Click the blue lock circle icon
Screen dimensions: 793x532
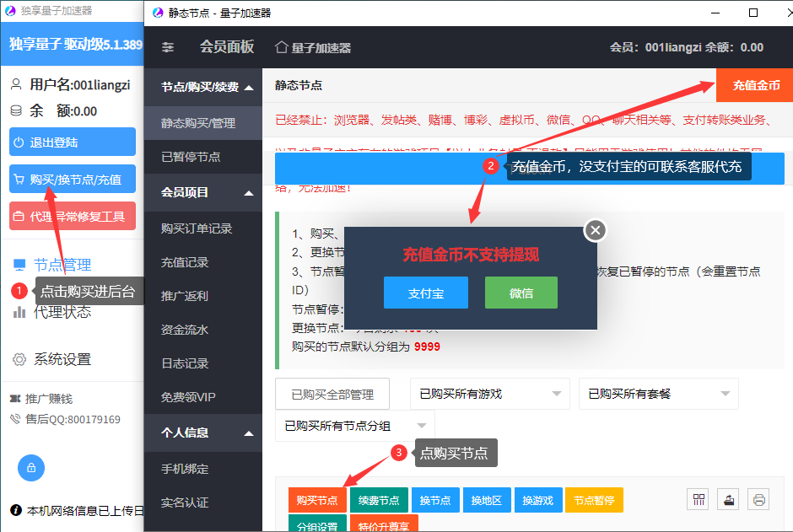click(30, 468)
